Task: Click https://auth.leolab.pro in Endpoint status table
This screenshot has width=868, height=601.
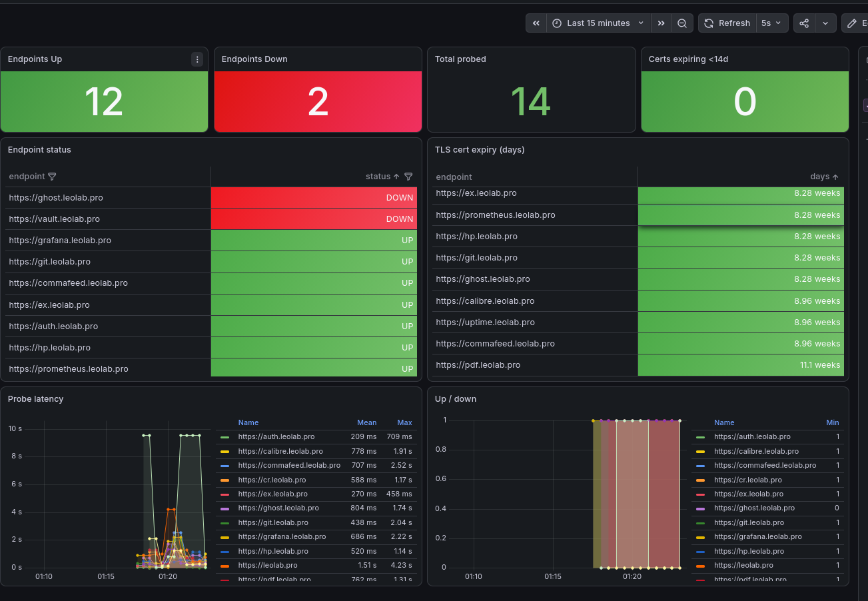Action: (53, 326)
